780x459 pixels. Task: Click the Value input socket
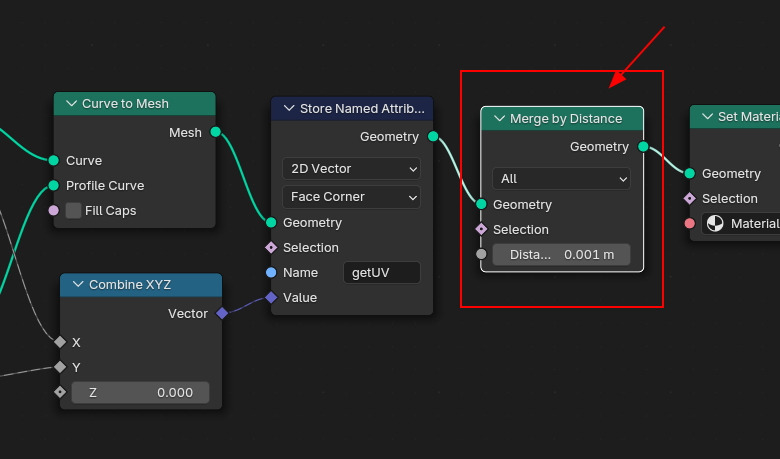(271, 297)
